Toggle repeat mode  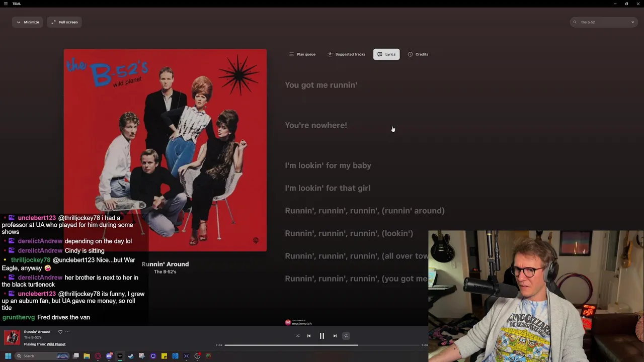(346, 336)
